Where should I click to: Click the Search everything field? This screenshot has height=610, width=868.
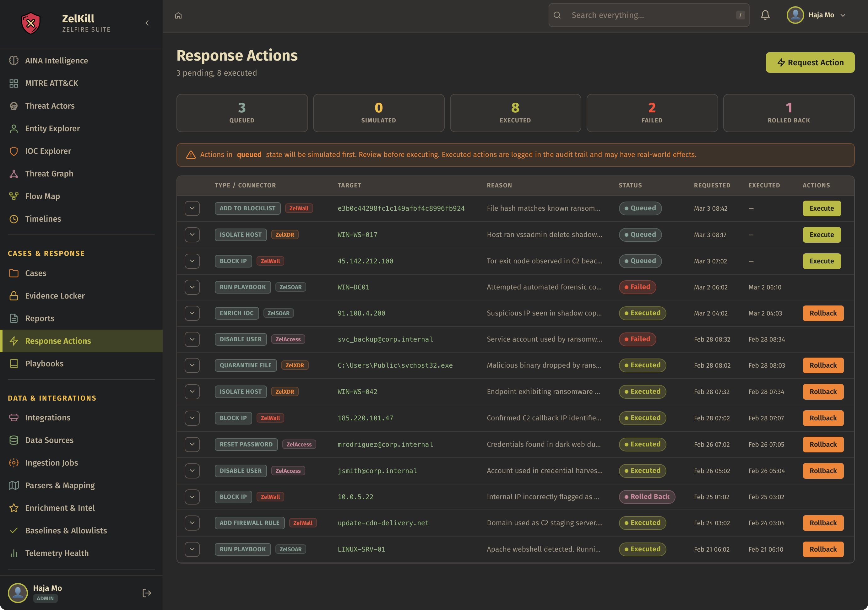pyautogui.click(x=648, y=15)
